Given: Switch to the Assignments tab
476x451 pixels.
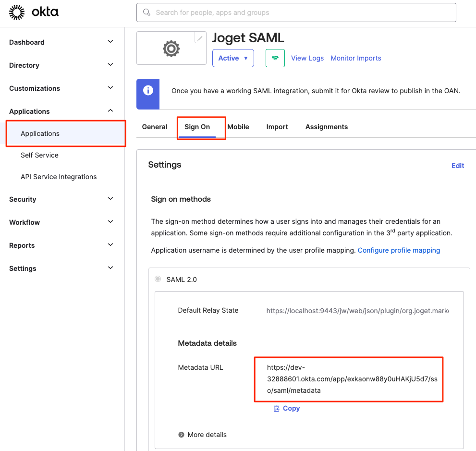Looking at the screenshot, I should click(x=327, y=127).
